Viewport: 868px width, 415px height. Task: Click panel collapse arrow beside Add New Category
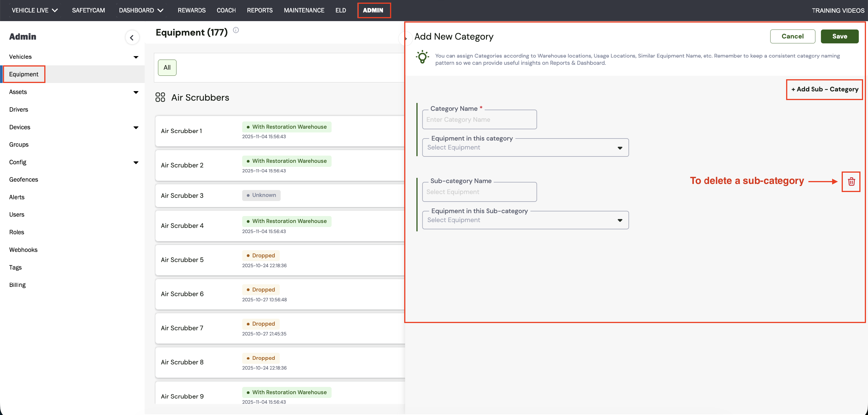(406, 38)
